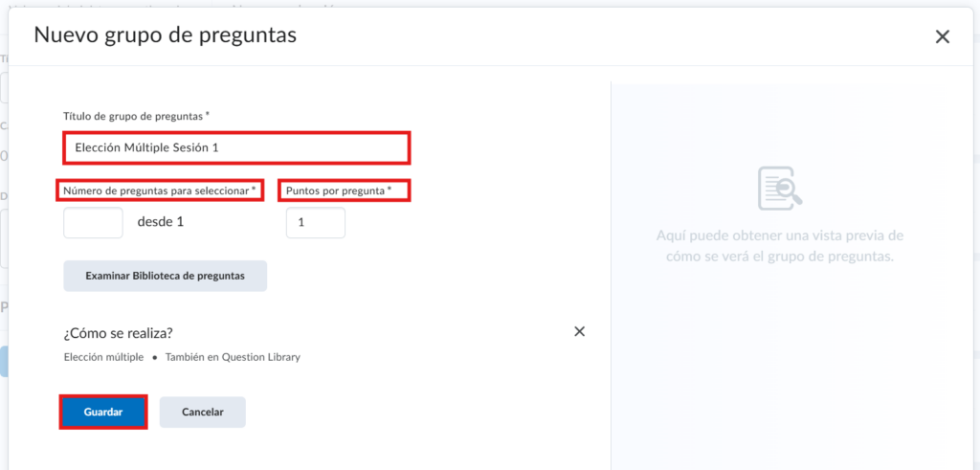
Task: Click the Título de grupo de preguntas label
Action: (x=135, y=116)
